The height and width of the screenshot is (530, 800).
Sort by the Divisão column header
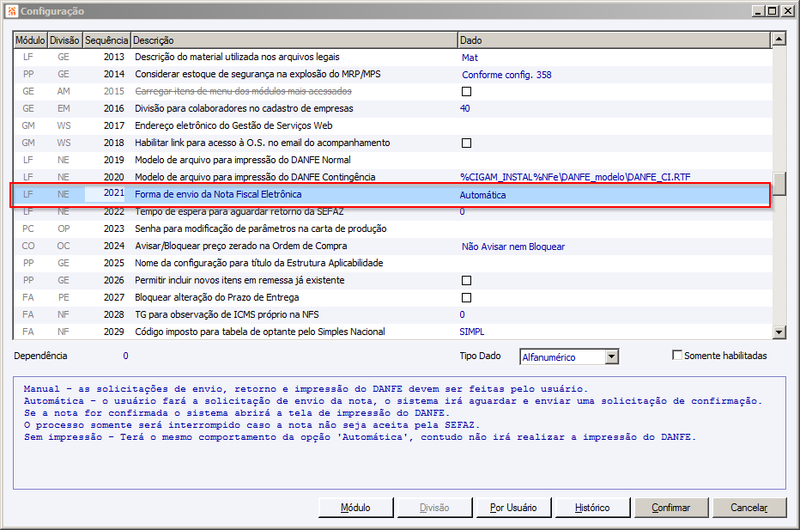pos(65,40)
